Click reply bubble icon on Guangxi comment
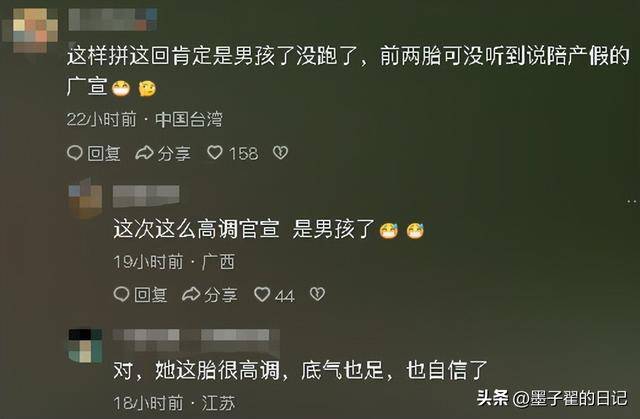640x419 pixels. pos(121,294)
